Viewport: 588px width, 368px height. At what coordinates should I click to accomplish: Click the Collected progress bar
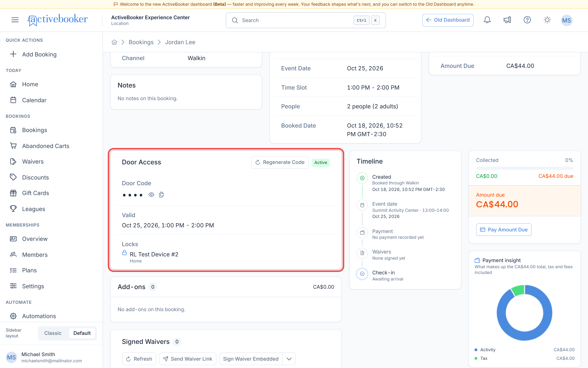524,168
